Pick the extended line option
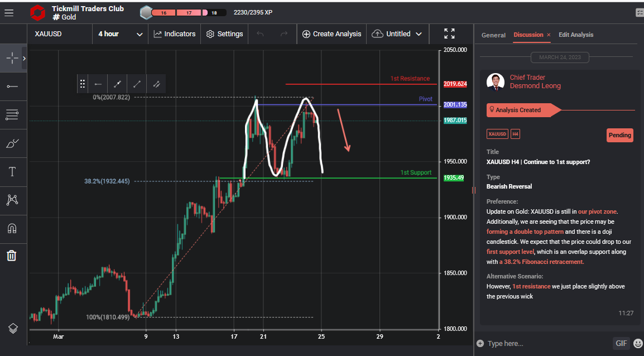 (x=156, y=84)
